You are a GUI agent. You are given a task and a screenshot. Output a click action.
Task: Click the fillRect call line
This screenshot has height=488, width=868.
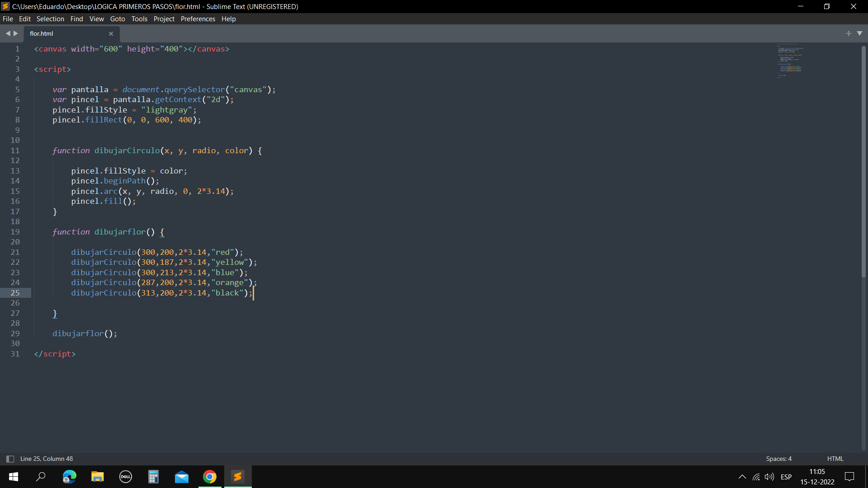point(127,120)
